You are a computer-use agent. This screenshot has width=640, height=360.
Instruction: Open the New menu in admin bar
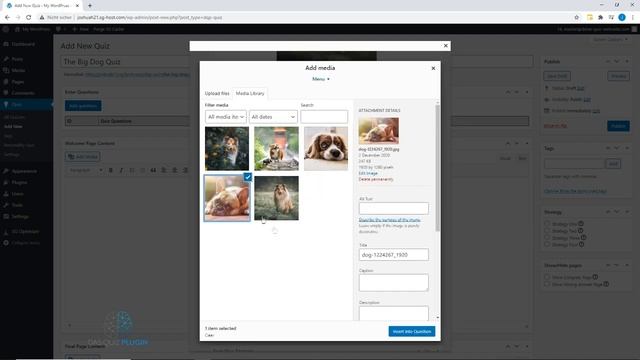pyautogui.click(x=81, y=29)
